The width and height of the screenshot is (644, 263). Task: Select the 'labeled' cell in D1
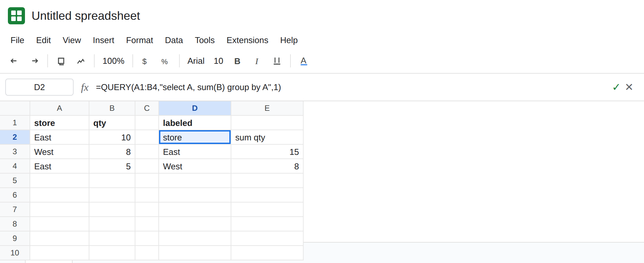[195, 123]
